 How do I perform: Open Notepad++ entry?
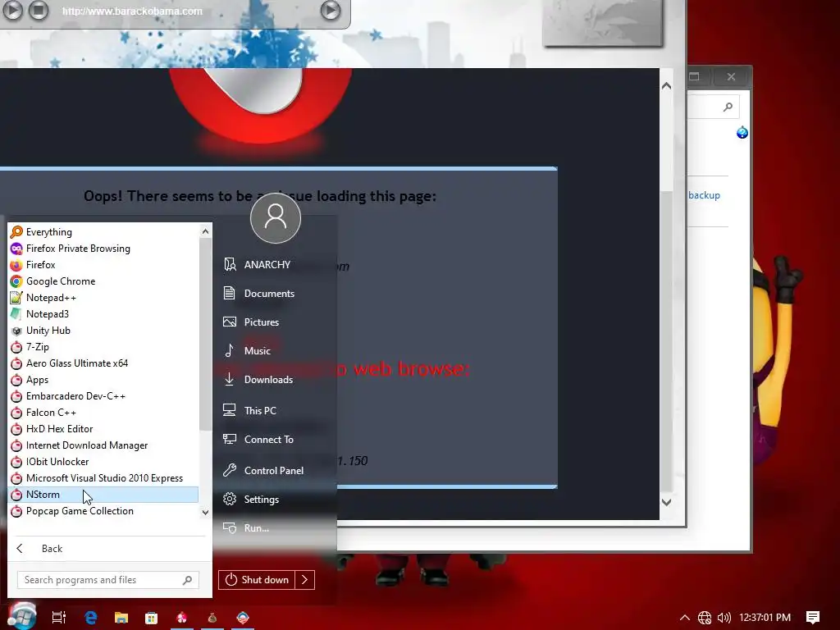pyautogui.click(x=103, y=298)
